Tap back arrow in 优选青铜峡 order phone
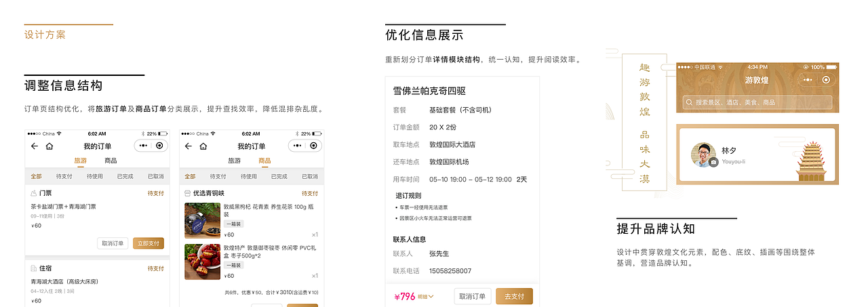 (x=189, y=146)
